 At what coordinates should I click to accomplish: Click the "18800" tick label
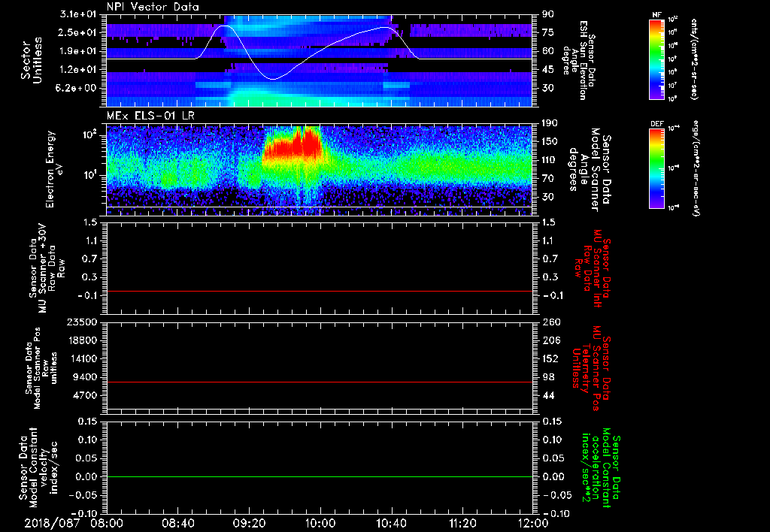83,340
